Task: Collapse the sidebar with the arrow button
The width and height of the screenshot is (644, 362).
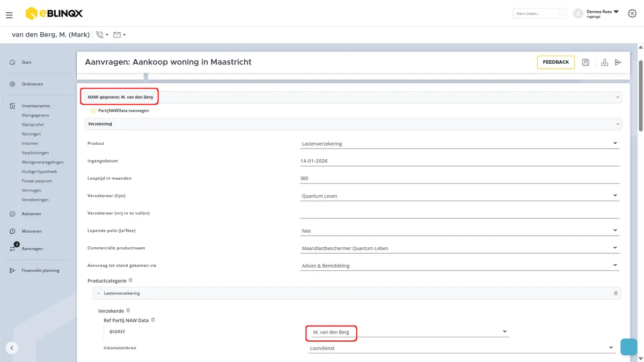Action: tap(12, 348)
